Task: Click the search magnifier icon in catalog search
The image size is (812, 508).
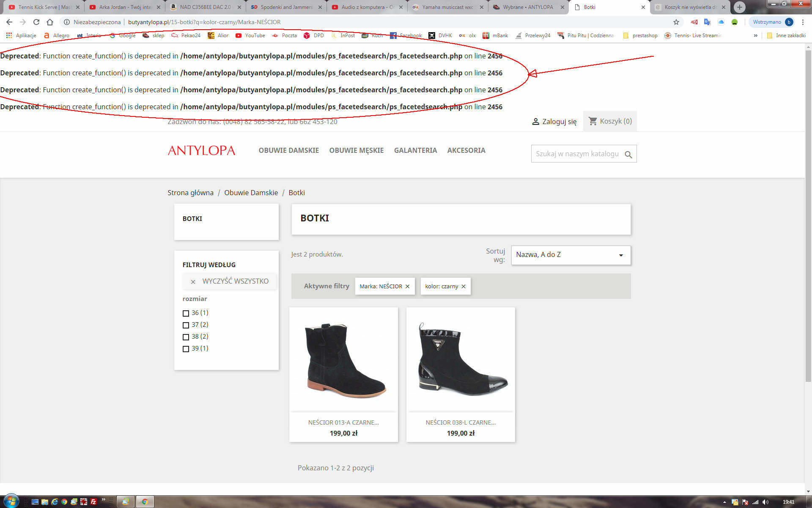Action: coord(628,155)
